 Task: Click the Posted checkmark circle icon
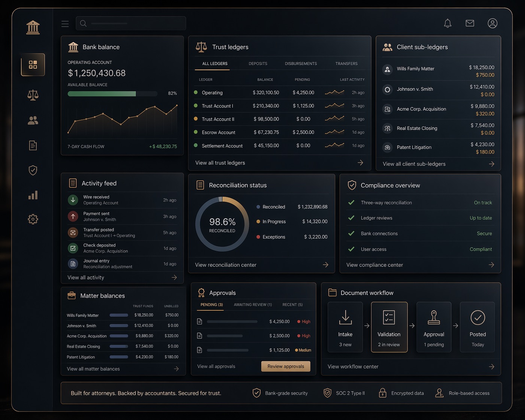(478, 317)
